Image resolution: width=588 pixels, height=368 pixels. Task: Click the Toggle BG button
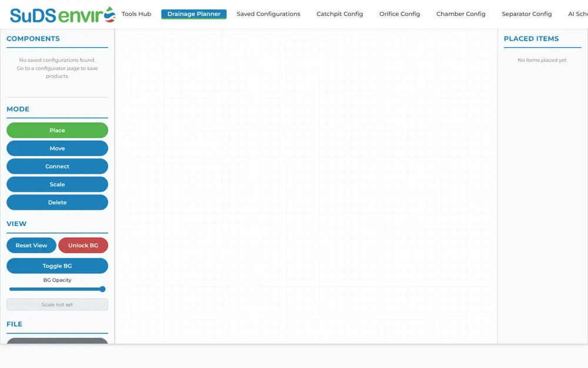click(x=58, y=266)
